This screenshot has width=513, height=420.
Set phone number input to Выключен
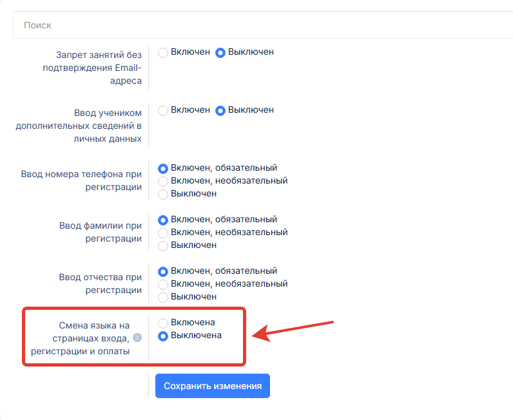point(163,194)
